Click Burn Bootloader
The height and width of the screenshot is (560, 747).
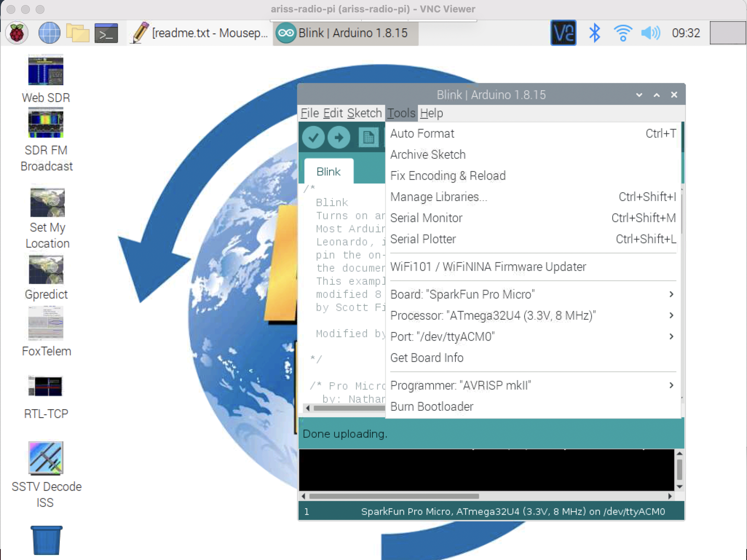pos(533,407)
